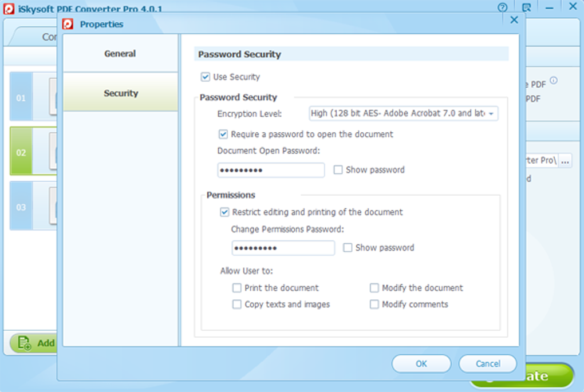
Task: Enable Modify comments permission
Action: click(x=374, y=304)
